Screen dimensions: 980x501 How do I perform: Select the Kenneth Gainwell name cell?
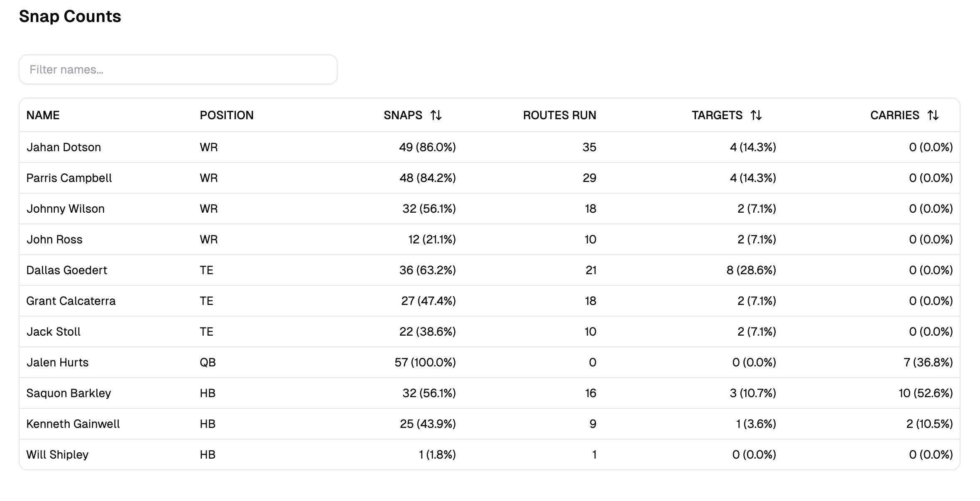pos(73,424)
